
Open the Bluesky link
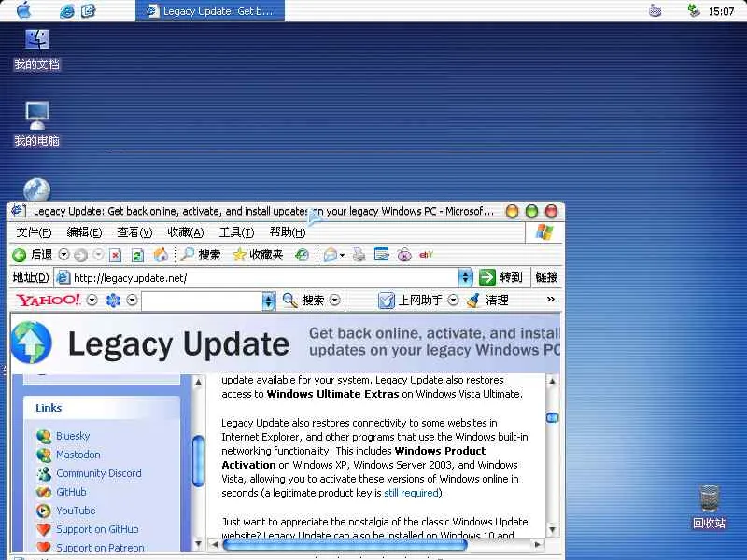tap(73, 436)
